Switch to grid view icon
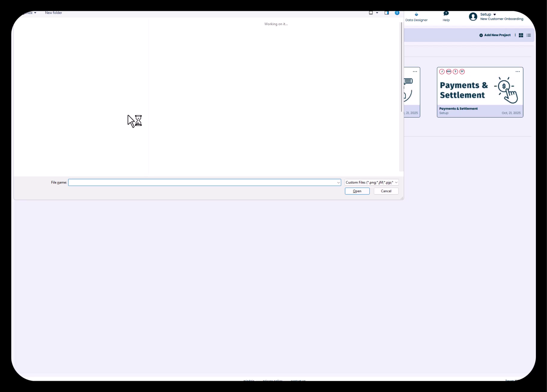 click(521, 35)
